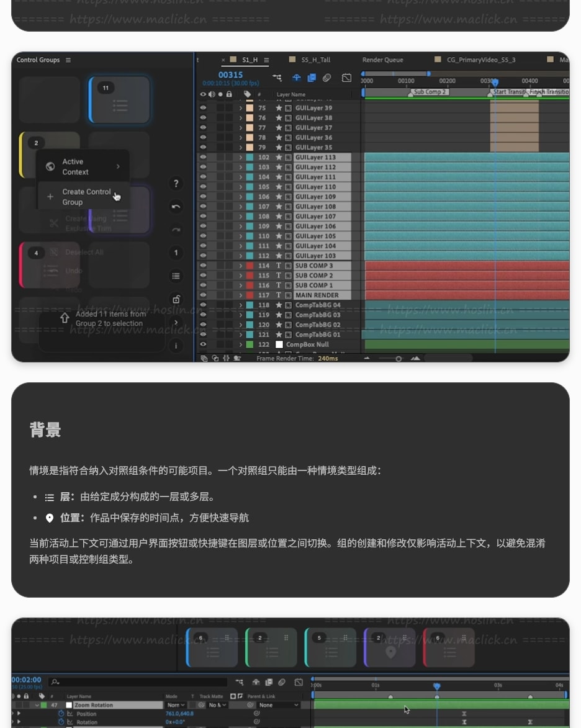The image size is (581, 728).
Task: Expand the CompBox Null layer row
Action: [x=240, y=344]
